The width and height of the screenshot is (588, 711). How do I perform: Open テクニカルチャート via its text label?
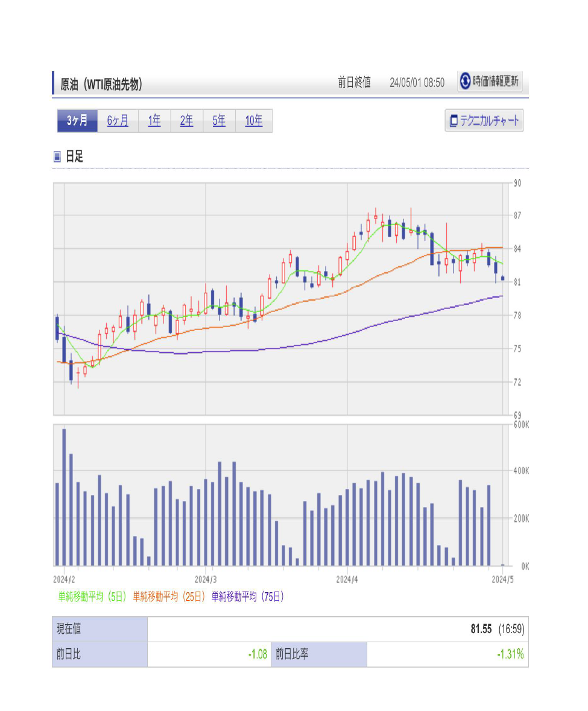click(x=490, y=121)
